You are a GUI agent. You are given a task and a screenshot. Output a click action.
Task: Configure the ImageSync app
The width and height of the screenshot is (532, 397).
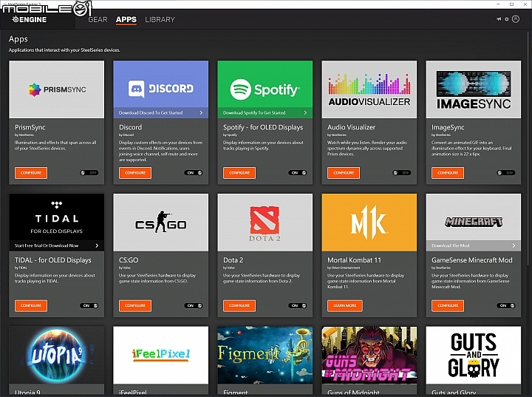(x=448, y=173)
